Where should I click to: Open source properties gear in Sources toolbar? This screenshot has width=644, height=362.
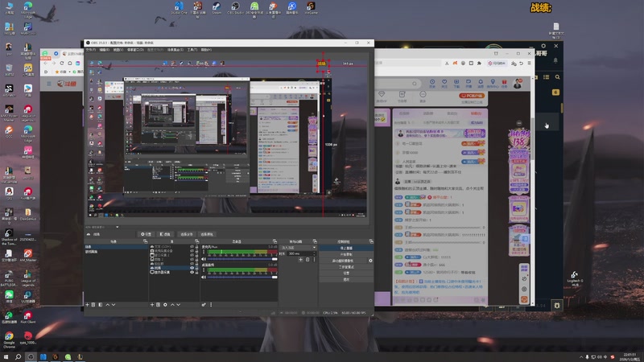pos(165,305)
